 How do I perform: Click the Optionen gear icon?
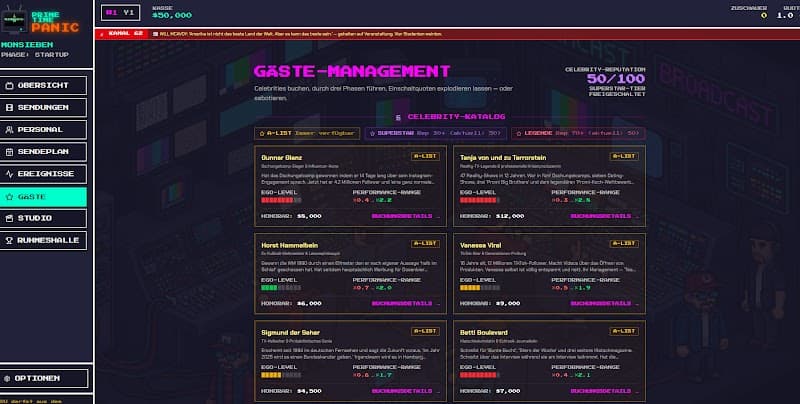(x=7, y=378)
